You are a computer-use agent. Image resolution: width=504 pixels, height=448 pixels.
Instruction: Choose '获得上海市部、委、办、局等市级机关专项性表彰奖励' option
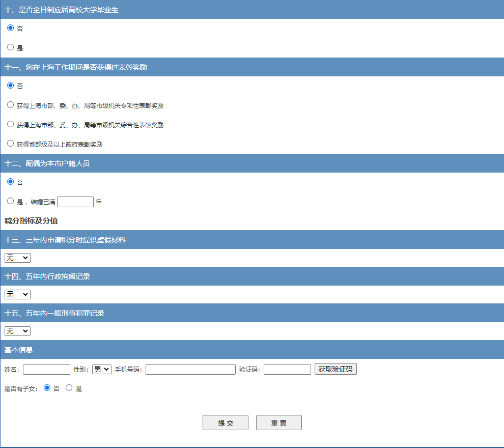[x=10, y=105]
